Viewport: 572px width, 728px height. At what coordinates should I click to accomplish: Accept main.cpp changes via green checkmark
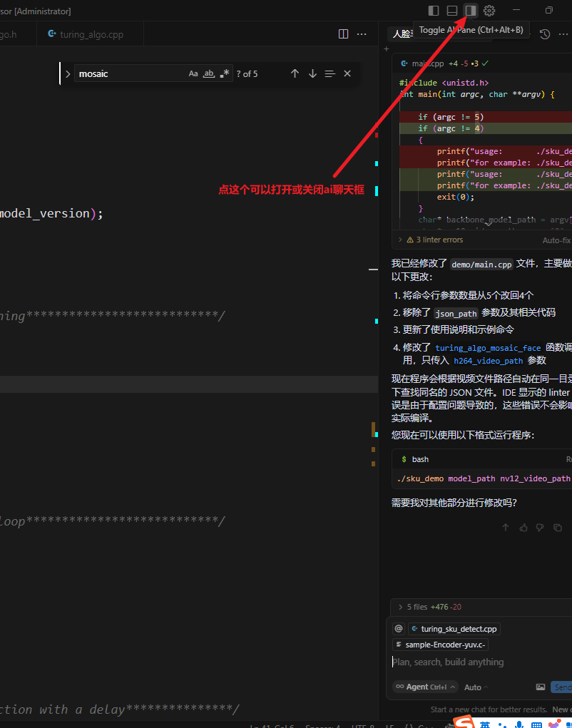[x=485, y=63]
